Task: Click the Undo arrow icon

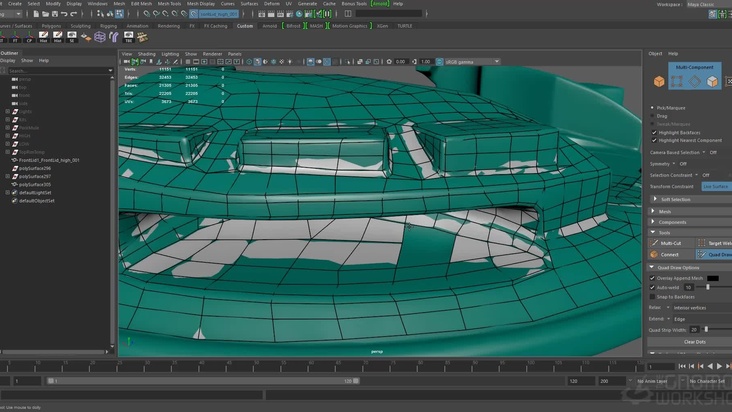Action: click(x=64, y=14)
